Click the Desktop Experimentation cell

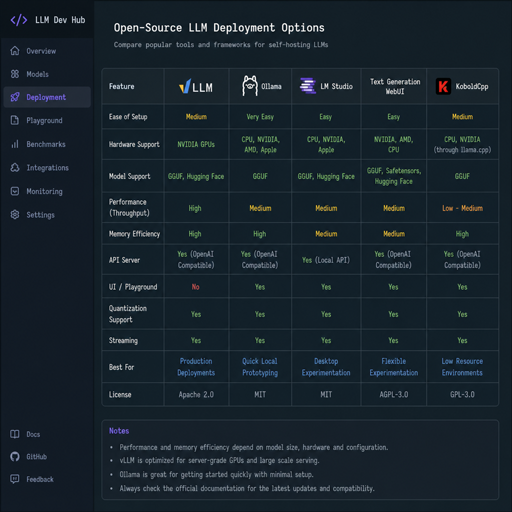pyautogui.click(x=326, y=367)
